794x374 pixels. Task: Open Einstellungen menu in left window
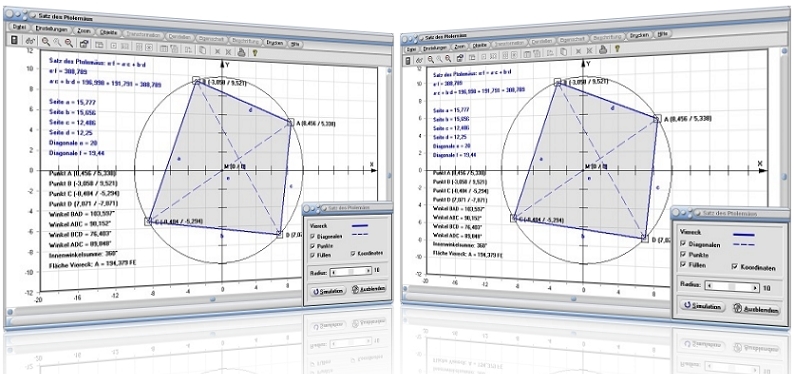[x=51, y=29]
